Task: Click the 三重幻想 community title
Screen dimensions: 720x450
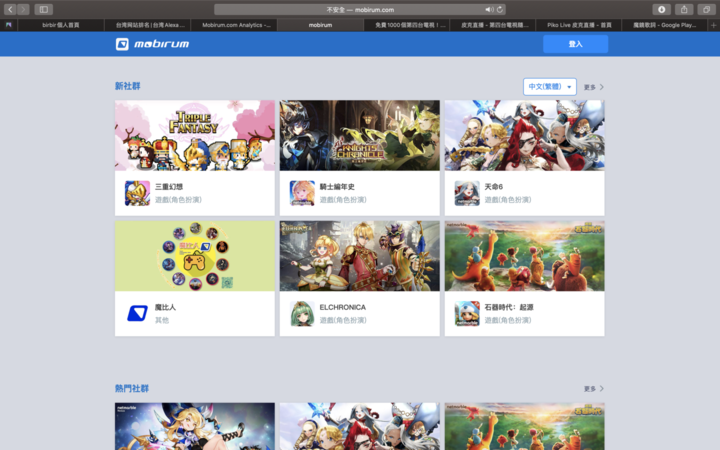Action: pyautogui.click(x=169, y=186)
